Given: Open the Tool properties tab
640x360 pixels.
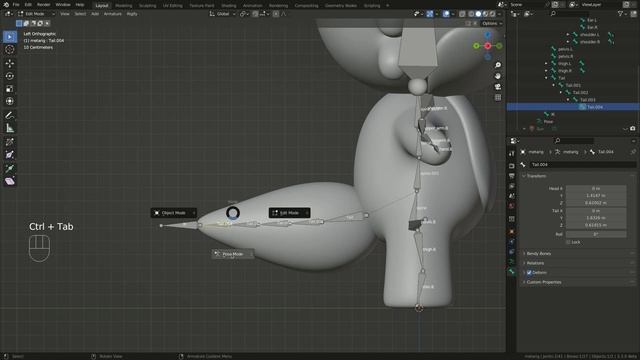Looking at the screenshot, I should click(x=512, y=153).
